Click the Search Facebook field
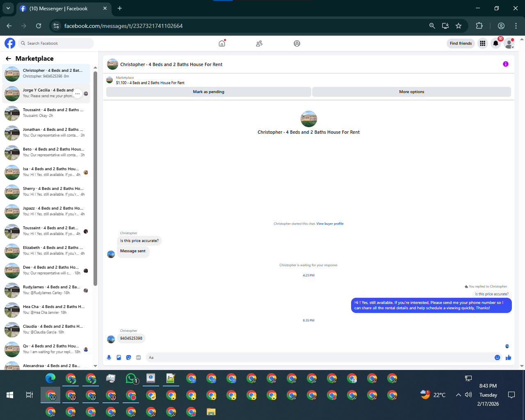Image resolution: width=525 pixels, height=420 pixels. [x=56, y=43]
